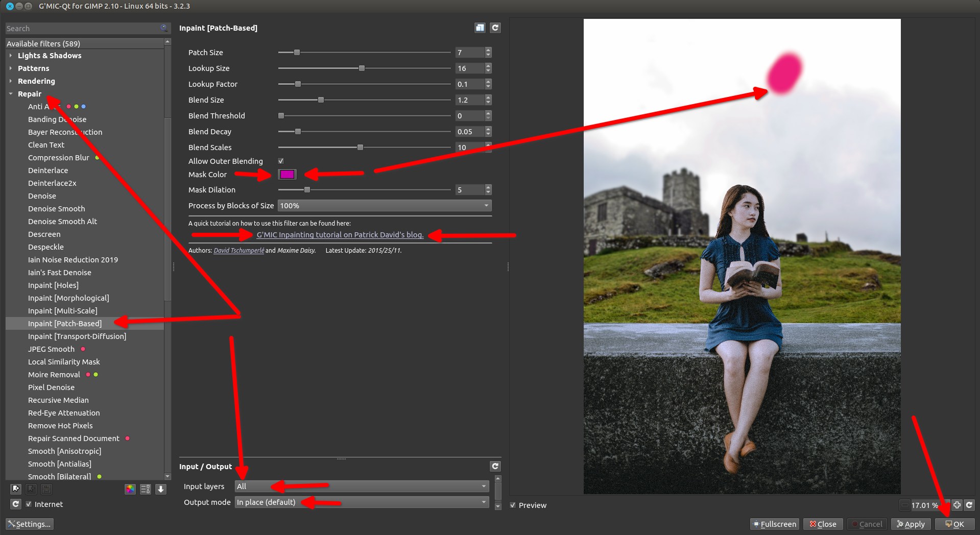Click the magenta Mask Color swatch
This screenshot has width=980, height=535.
pyautogui.click(x=287, y=175)
